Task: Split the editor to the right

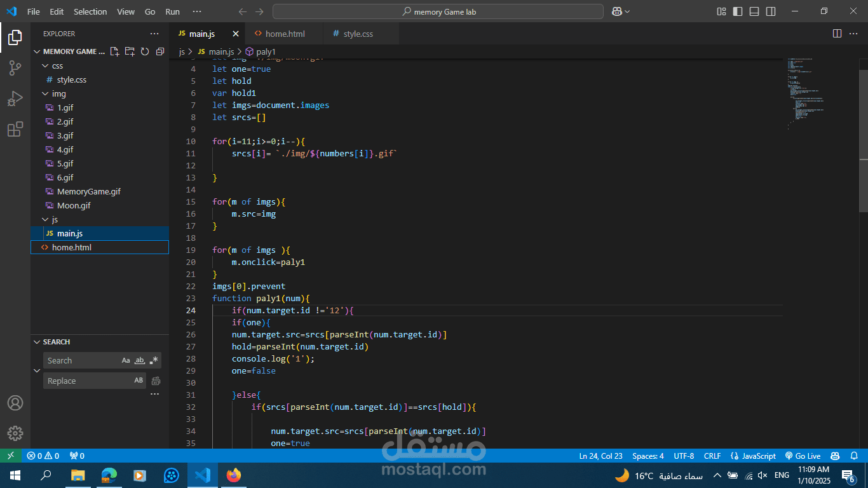Action: (837, 34)
